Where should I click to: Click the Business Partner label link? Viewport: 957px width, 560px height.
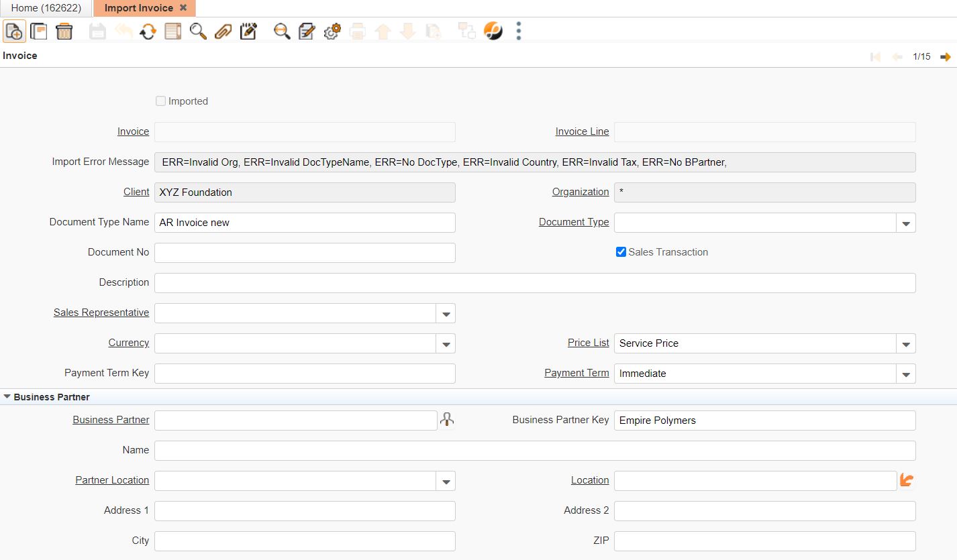111,420
